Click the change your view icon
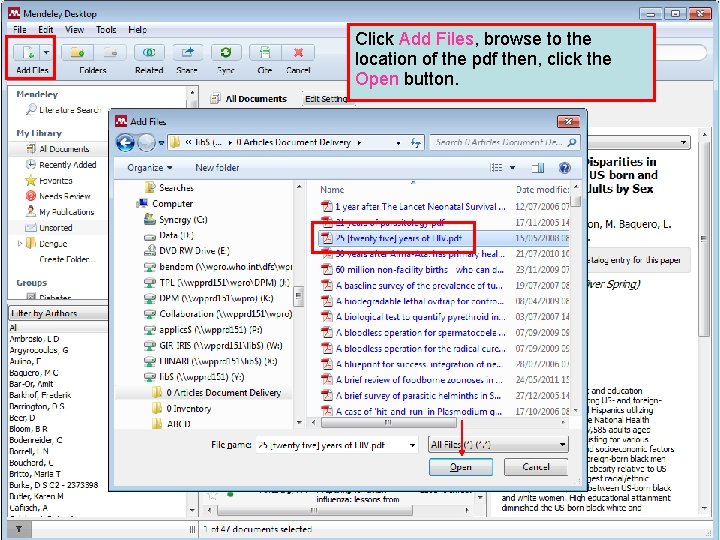Screen dimensions: 720x540 [496, 168]
